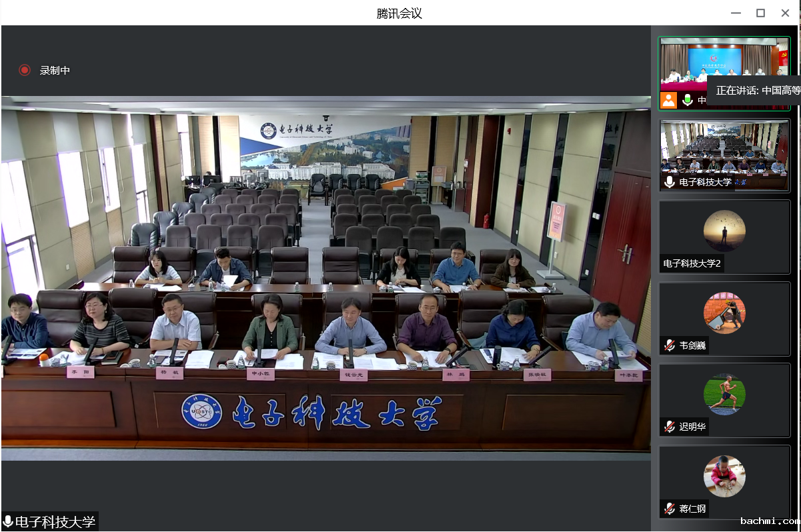The height and width of the screenshot is (532, 801).
Task: Click 蒋仁钢's child photo avatar
Action: [x=724, y=476]
